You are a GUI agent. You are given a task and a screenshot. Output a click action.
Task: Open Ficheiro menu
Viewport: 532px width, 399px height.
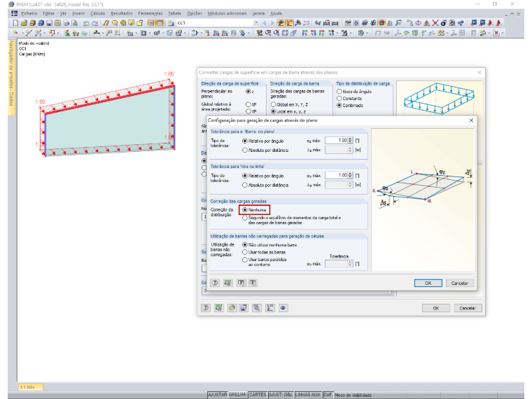tap(29, 13)
